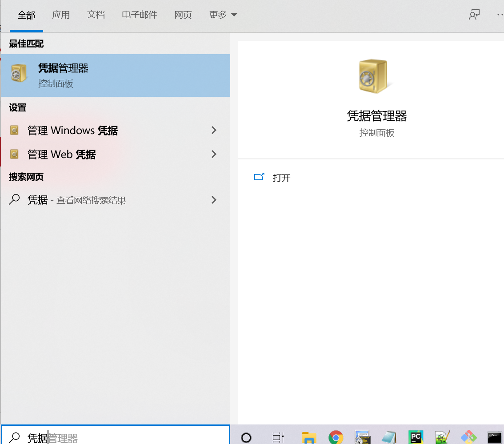Click the icon beside 管理 Windows 凭据
The width and height of the screenshot is (504, 444).
pos(14,131)
